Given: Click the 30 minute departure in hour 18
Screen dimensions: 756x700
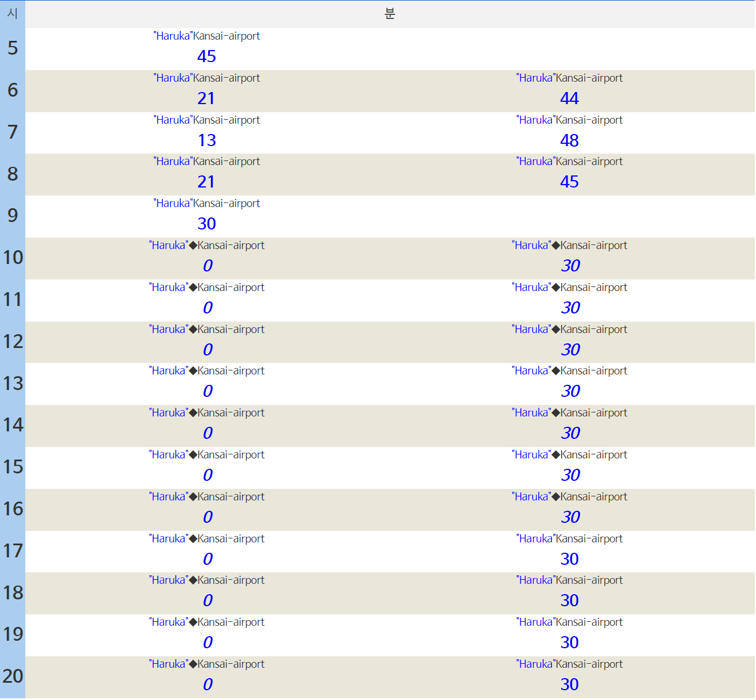Looking at the screenshot, I should [569, 600].
